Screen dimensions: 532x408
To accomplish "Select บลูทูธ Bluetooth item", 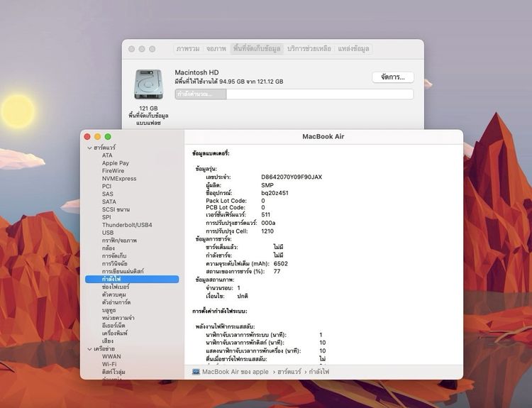I will coord(109,310).
